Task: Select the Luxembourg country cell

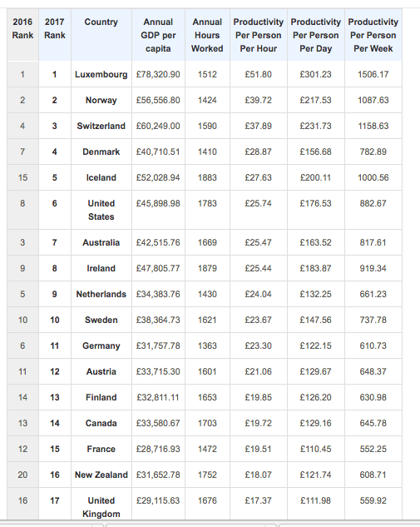Action: coord(101,74)
